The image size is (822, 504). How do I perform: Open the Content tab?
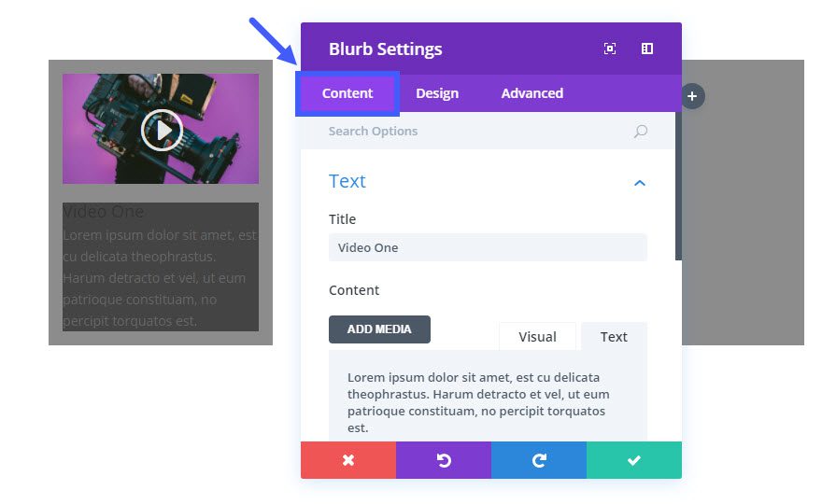[x=347, y=93]
